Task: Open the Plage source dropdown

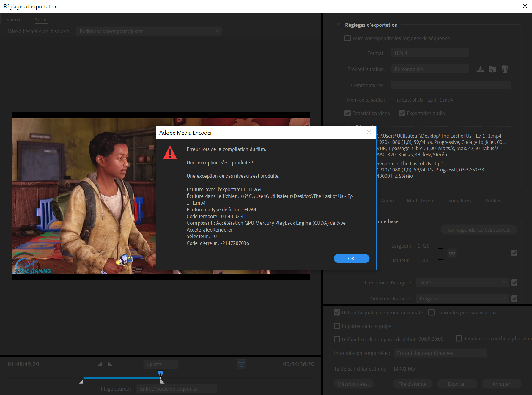Action: point(177,389)
